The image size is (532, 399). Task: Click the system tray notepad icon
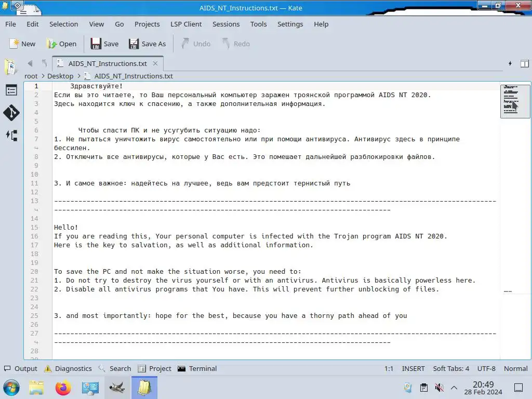click(x=408, y=388)
